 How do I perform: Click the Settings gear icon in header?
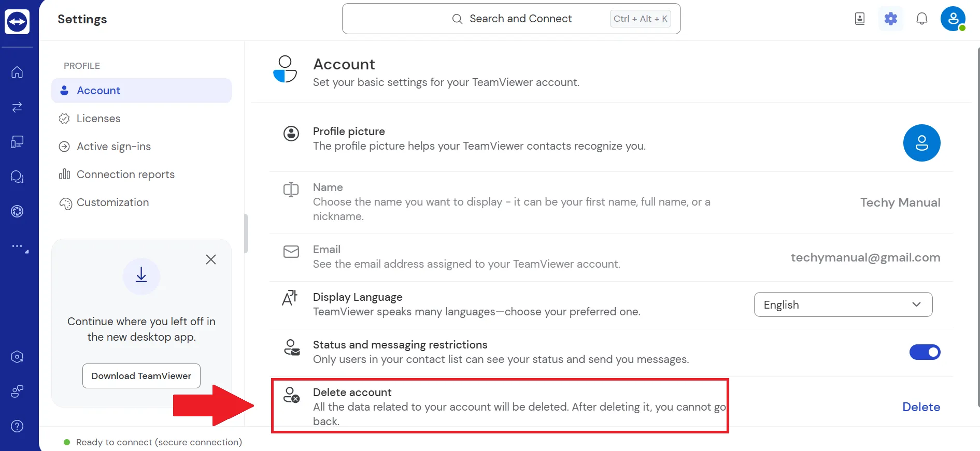pos(891,19)
